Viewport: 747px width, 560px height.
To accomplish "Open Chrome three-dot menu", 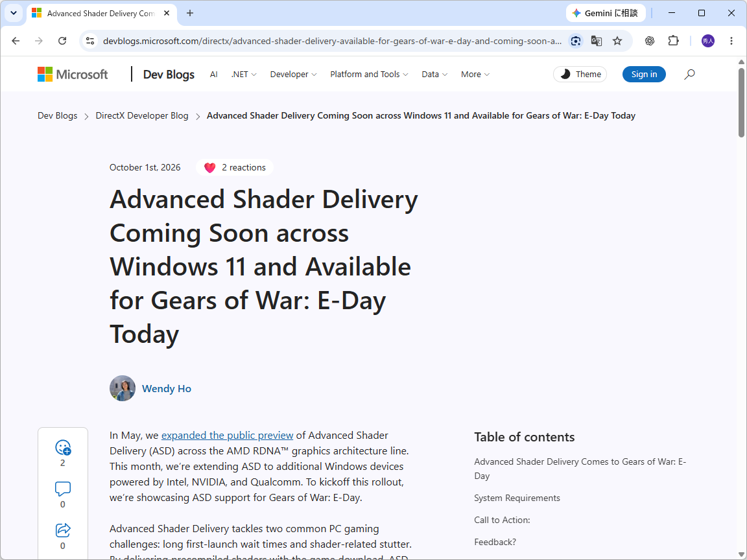I will coord(731,41).
